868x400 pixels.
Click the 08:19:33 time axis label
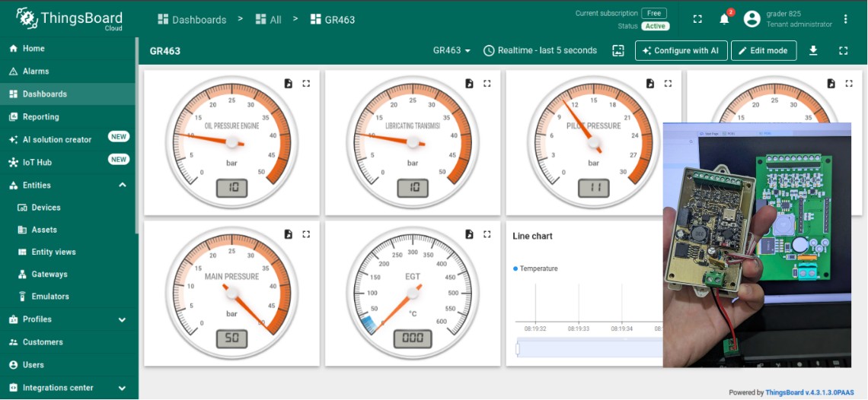click(x=579, y=328)
